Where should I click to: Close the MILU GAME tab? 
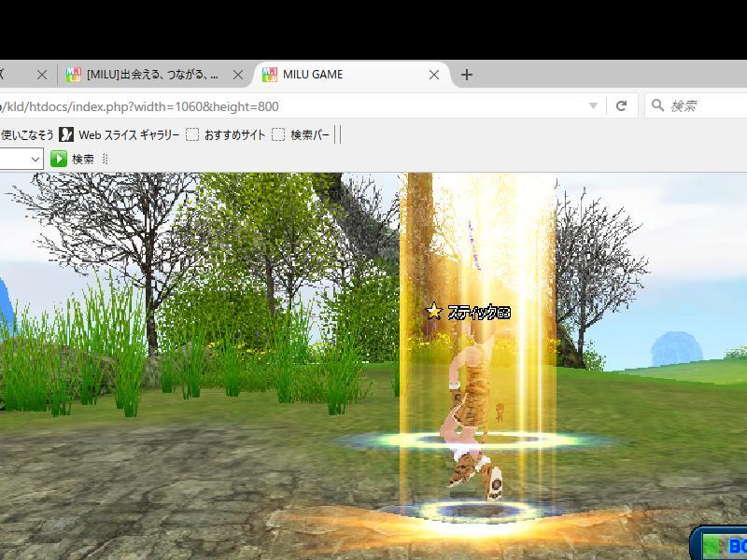434,75
